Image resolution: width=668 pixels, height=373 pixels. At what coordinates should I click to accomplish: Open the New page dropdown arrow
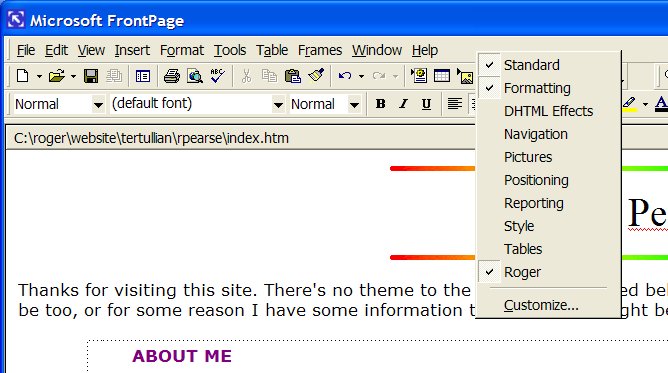click(39, 77)
